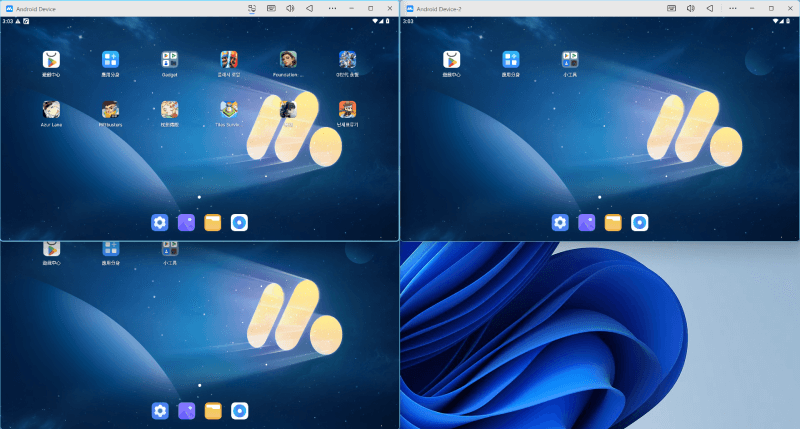Launch Clash Royale game icon
This screenshot has width=800, height=429.
(x=229, y=60)
